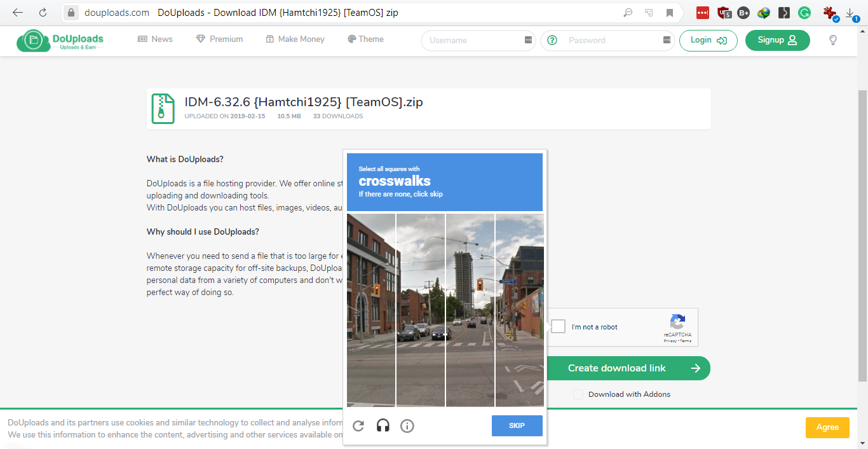Open the zoom magnifier icon in address bar

628,13
